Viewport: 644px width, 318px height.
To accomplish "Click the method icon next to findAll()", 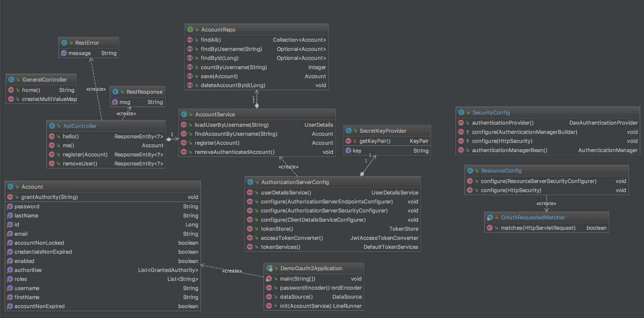I will pyautogui.click(x=190, y=40).
